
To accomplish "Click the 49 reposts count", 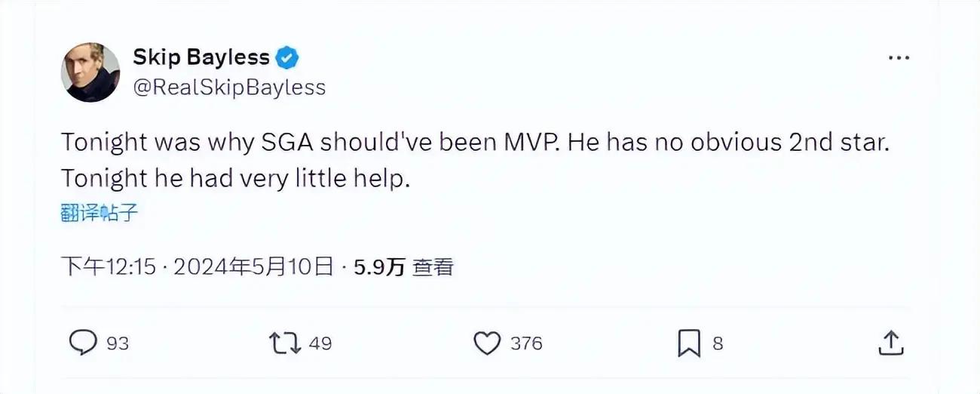I will 320,343.
